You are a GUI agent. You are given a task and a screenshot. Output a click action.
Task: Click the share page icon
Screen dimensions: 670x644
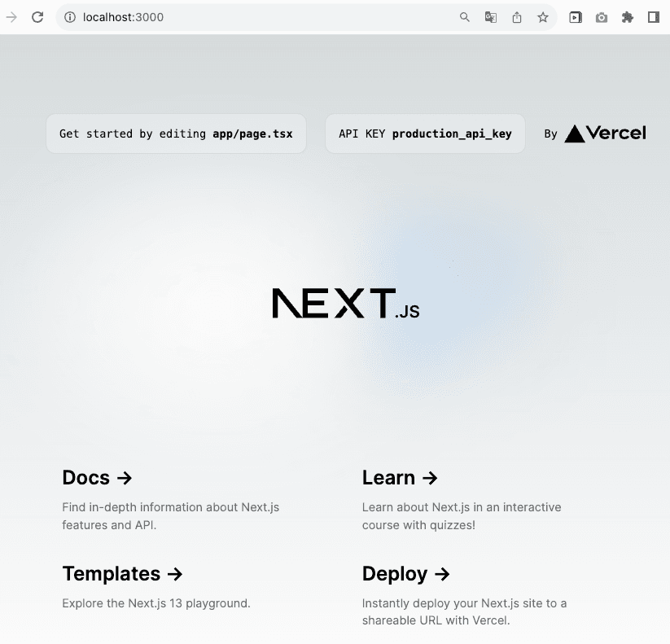(517, 17)
